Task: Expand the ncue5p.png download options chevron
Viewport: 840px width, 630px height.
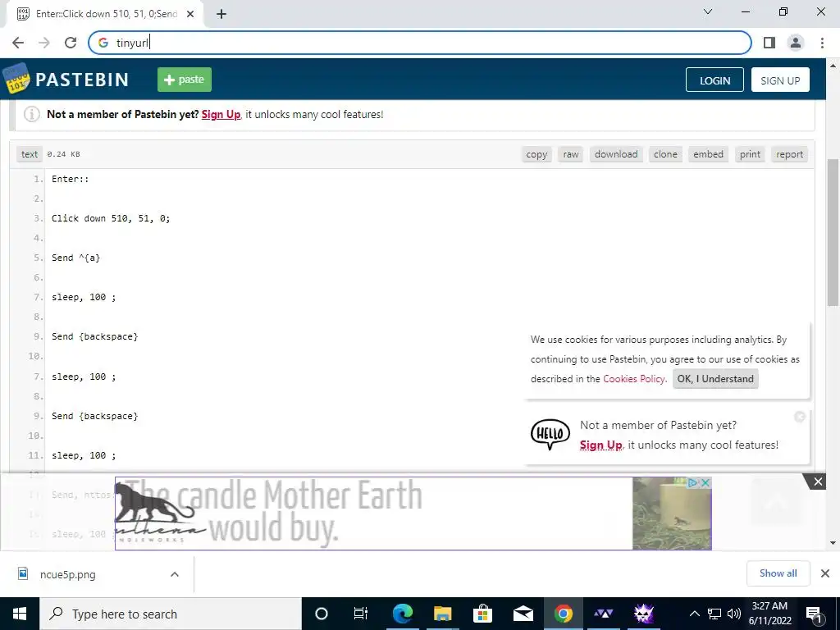Action: tap(175, 574)
